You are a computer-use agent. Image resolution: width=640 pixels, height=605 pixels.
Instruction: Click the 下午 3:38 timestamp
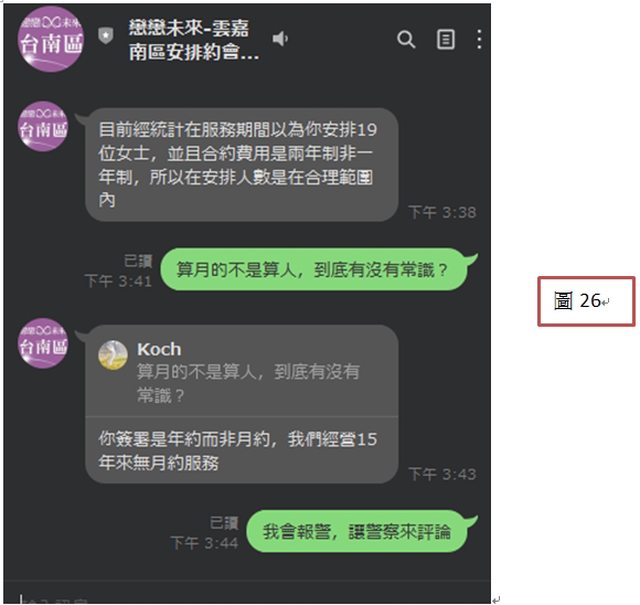click(442, 212)
